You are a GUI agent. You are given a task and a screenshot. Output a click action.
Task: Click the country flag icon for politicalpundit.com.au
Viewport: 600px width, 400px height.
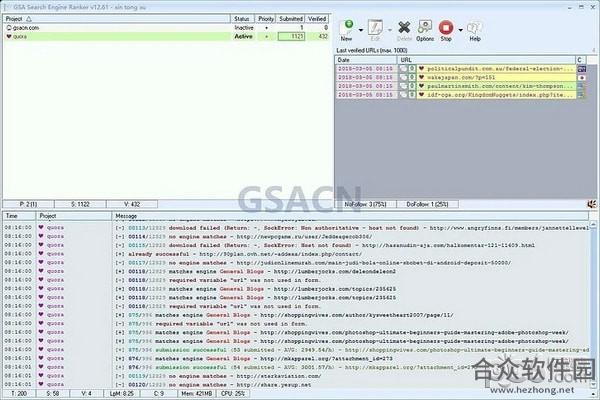(582, 69)
